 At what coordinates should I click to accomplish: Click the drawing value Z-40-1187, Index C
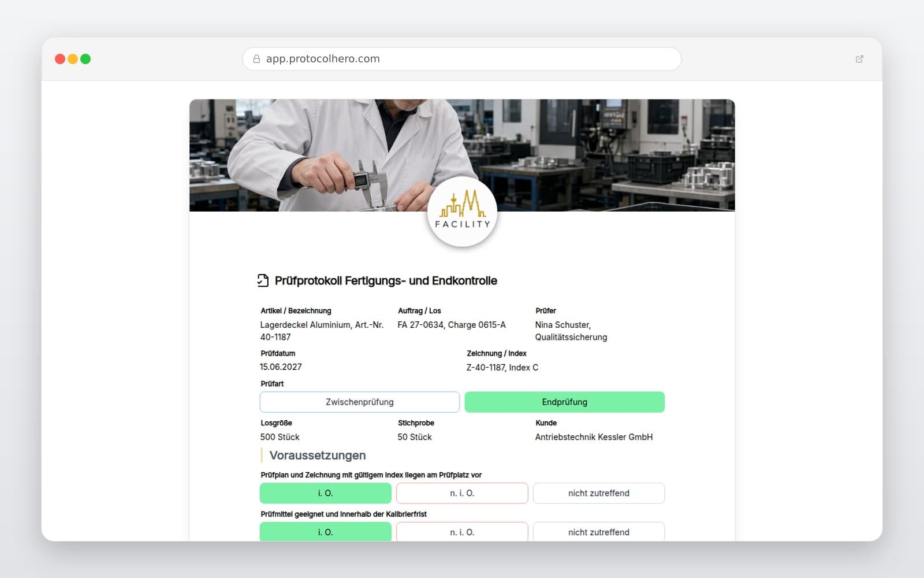pyautogui.click(x=502, y=368)
